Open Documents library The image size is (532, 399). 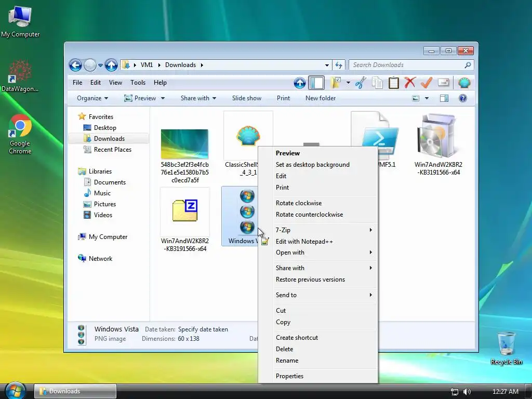(110, 182)
